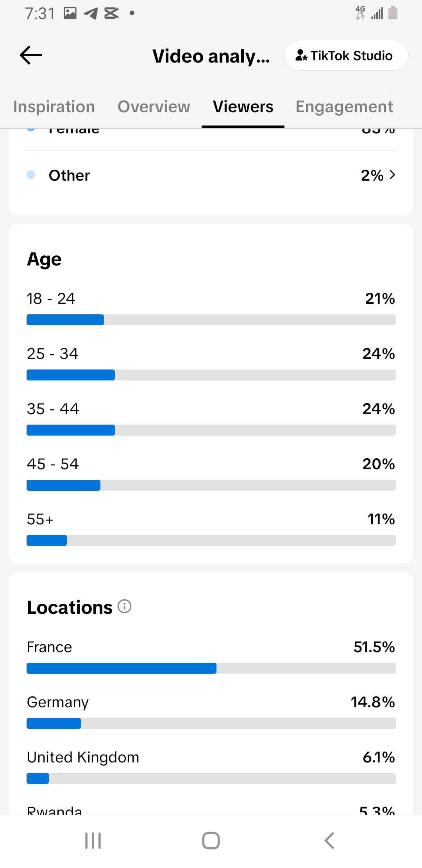Viewport: 422px width, 868px height.
Task: Tap the Android home button icon
Action: 211,841
